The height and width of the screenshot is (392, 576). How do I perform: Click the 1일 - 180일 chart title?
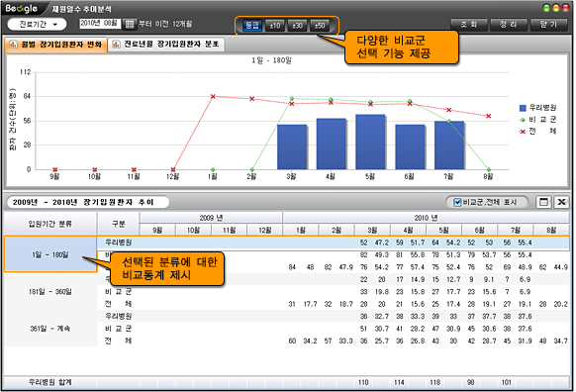(271, 60)
